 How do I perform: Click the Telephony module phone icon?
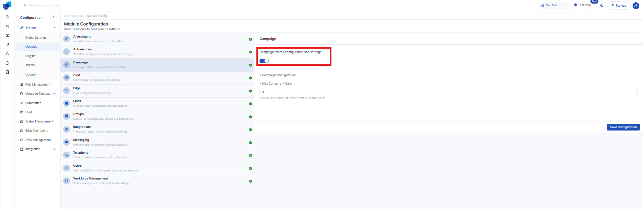point(67,155)
